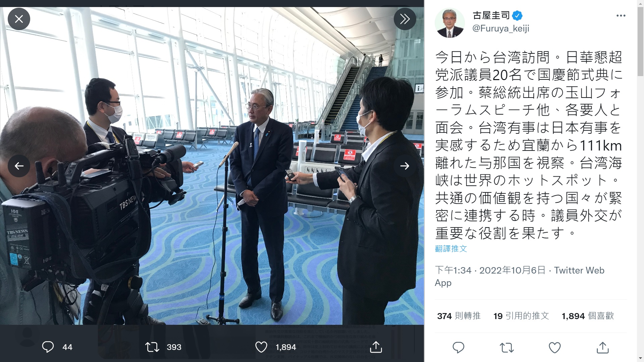Open @Furuya_keiji handle link

[501, 28]
